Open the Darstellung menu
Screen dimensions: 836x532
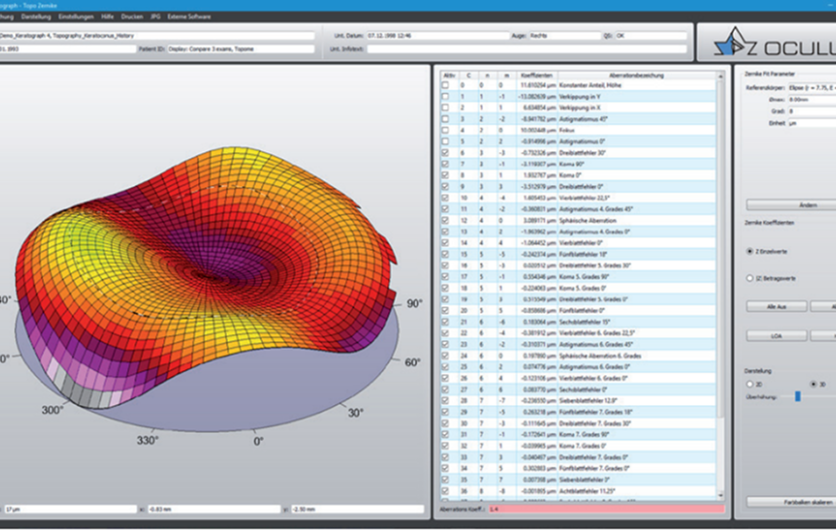click(x=36, y=17)
